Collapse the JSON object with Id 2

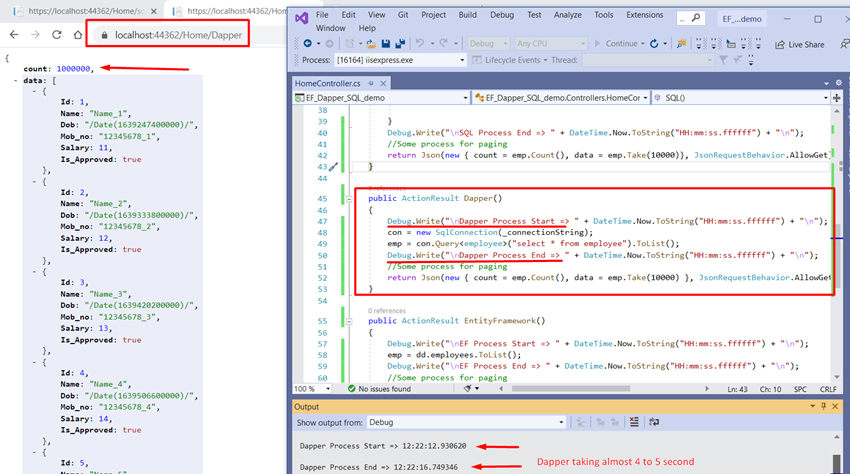(35, 182)
